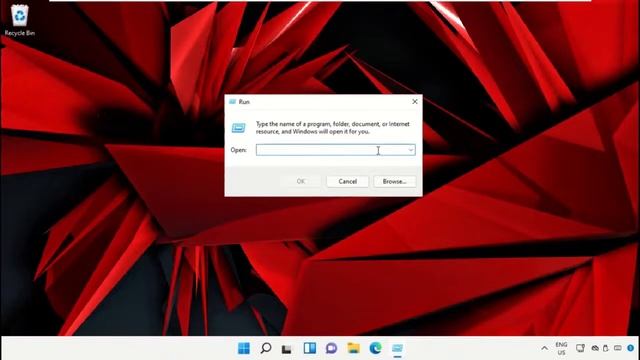640x360 pixels.
Task: Click the Run title bar icon
Action: coord(233,102)
